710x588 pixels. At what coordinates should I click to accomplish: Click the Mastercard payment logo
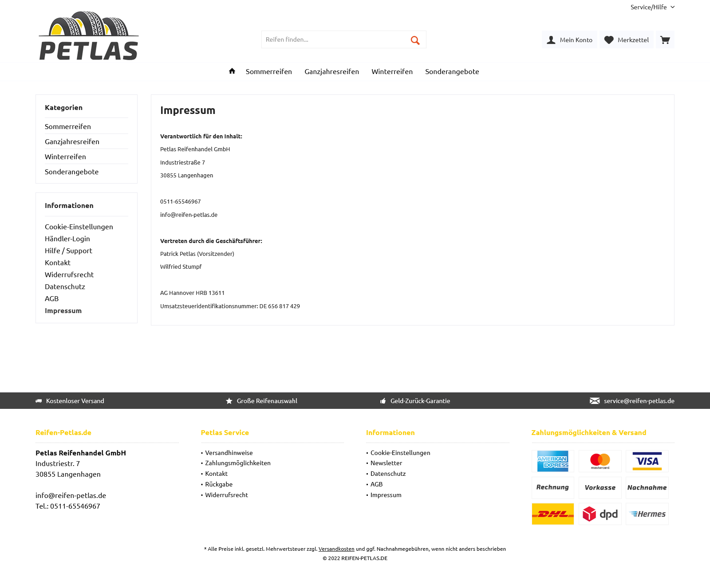(600, 461)
